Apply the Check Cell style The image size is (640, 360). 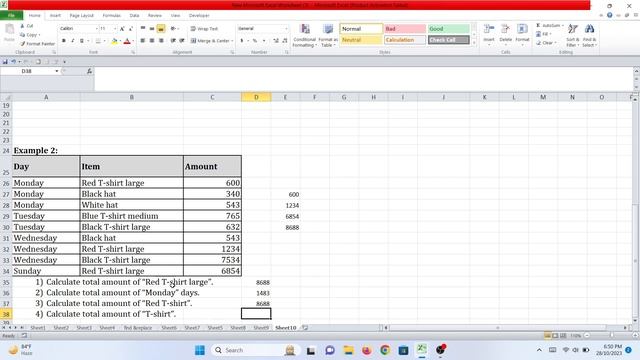(449, 40)
